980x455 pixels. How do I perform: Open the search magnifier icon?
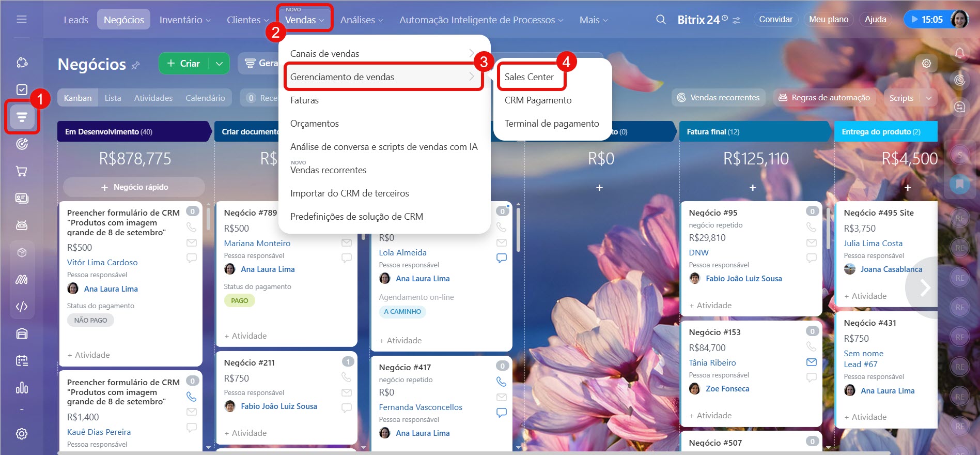tap(661, 20)
